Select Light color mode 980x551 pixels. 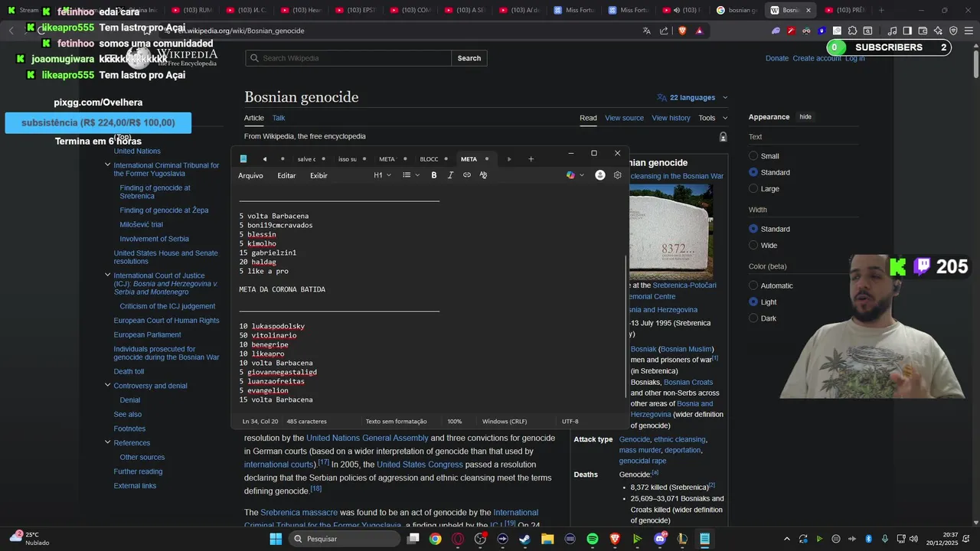click(753, 302)
